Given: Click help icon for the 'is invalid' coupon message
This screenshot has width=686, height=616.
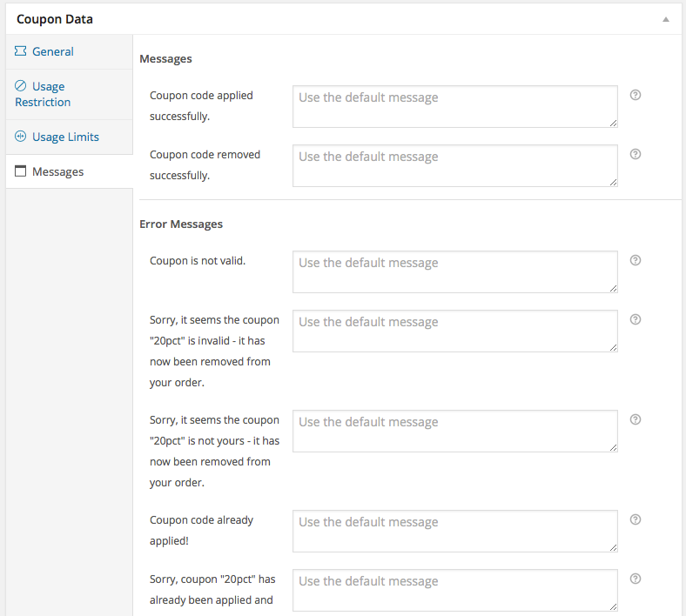Looking at the screenshot, I should coord(636,319).
